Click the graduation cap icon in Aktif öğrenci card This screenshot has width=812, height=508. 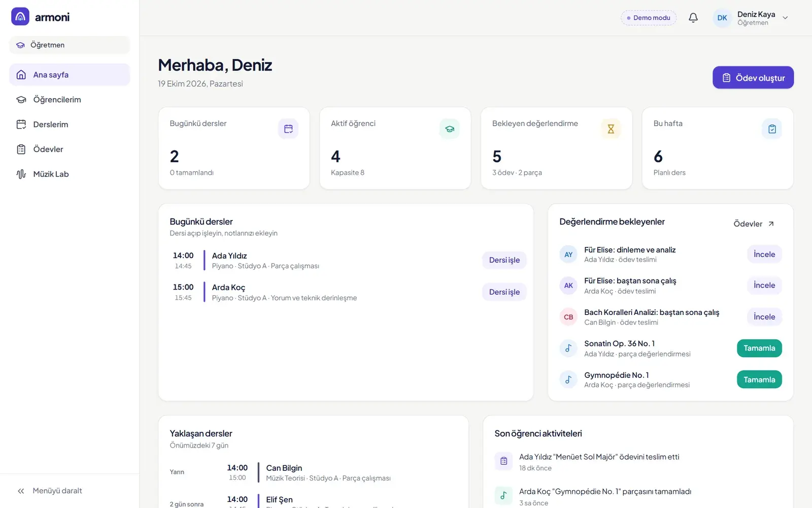coord(450,129)
